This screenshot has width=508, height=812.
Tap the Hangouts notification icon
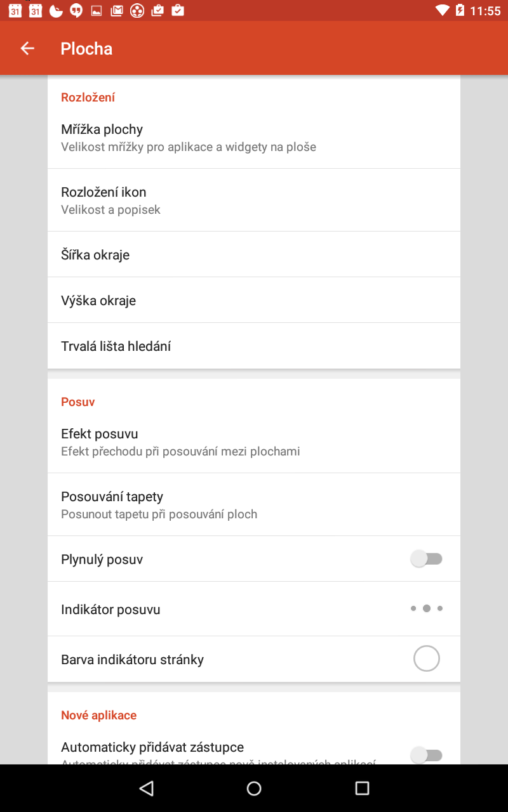click(76, 10)
